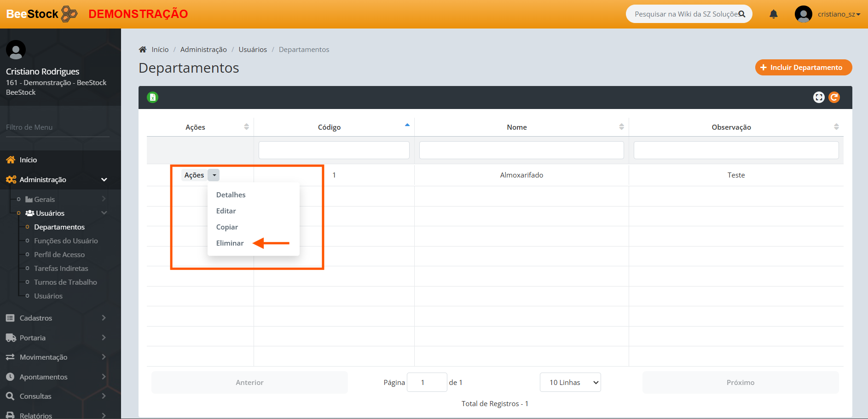Image resolution: width=868 pixels, height=419 pixels.
Task: Choose Editar in the actions menu
Action: click(226, 211)
